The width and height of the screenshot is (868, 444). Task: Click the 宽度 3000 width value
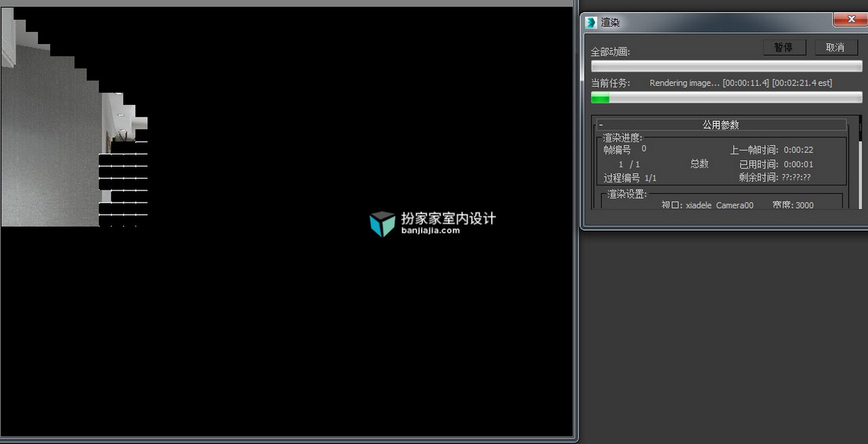tap(804, 205)
